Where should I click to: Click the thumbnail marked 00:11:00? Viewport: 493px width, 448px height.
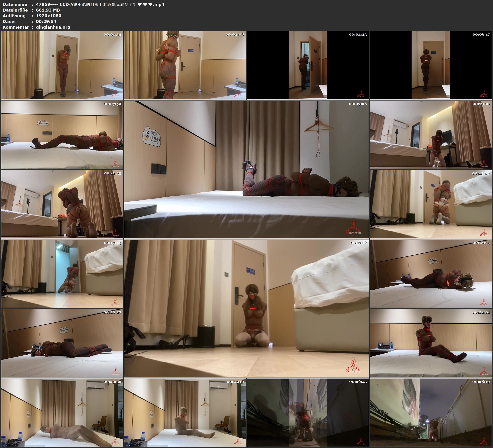[431, 135]
